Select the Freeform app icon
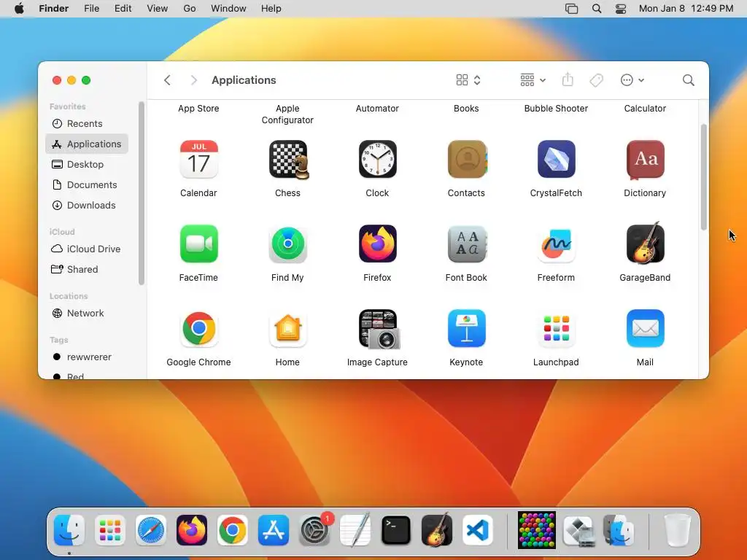 [x=556, y=244]
